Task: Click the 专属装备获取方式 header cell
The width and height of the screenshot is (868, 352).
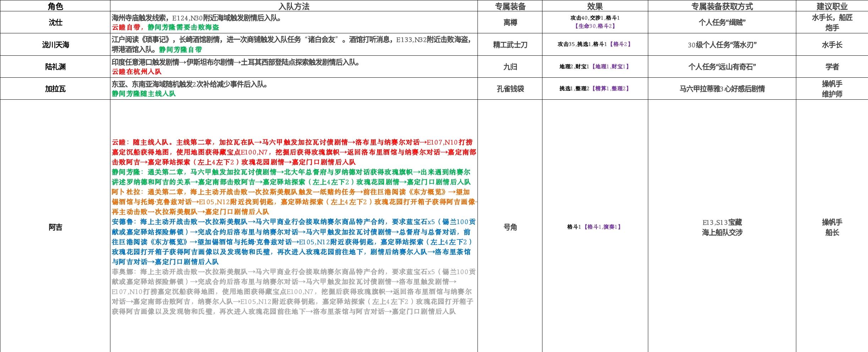Action: (722, 6)
